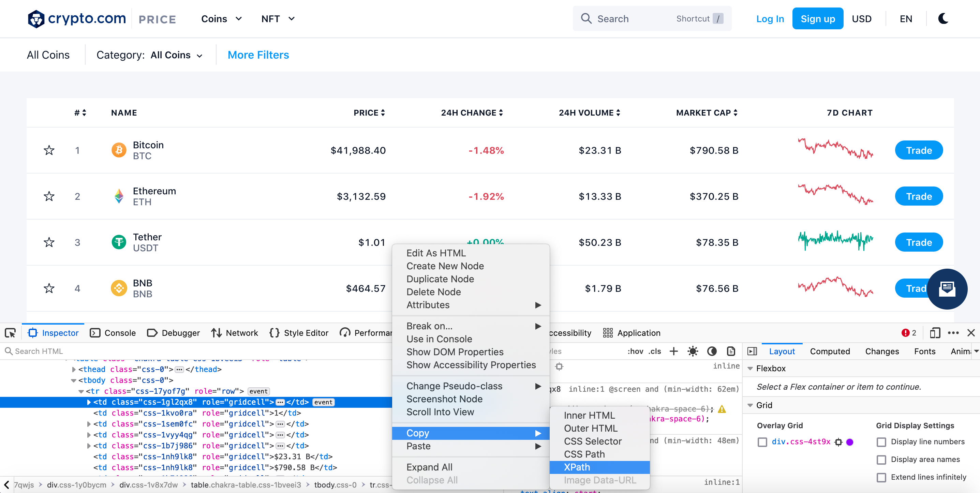Toggle the :hov pseudo-class panel

(x=635, y=351)
